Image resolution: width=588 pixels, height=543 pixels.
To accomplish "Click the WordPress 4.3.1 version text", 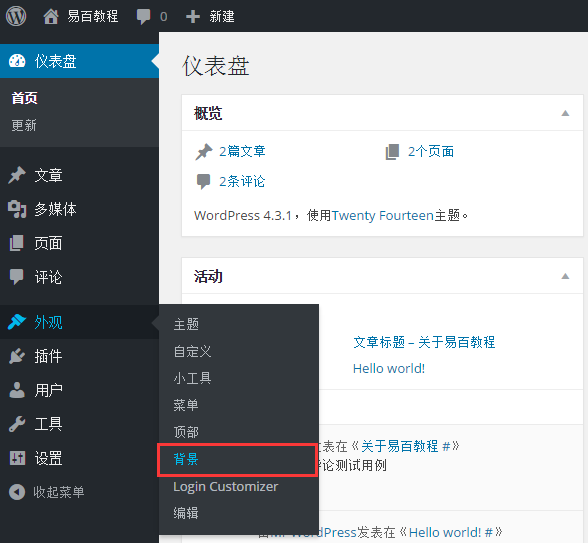I will point(243,216).
